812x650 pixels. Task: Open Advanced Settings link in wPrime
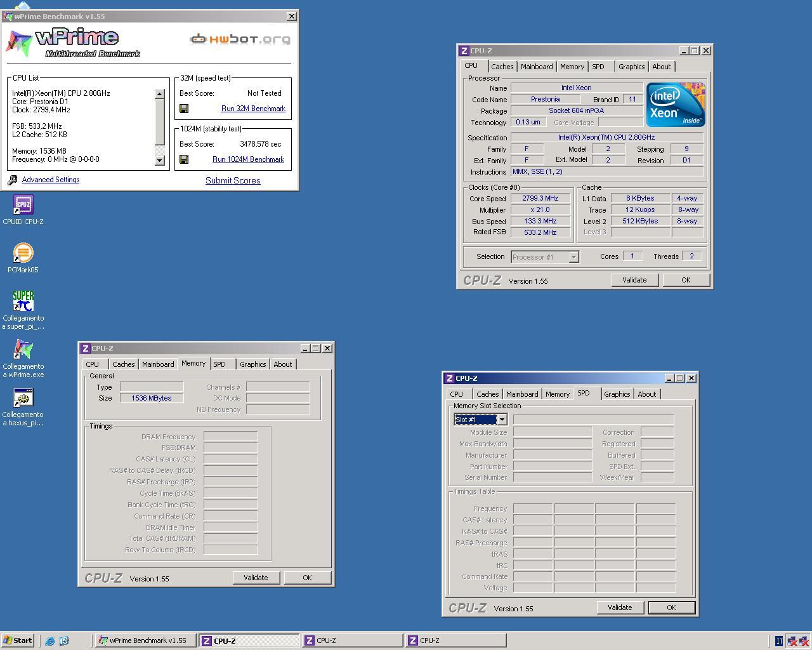51,180
